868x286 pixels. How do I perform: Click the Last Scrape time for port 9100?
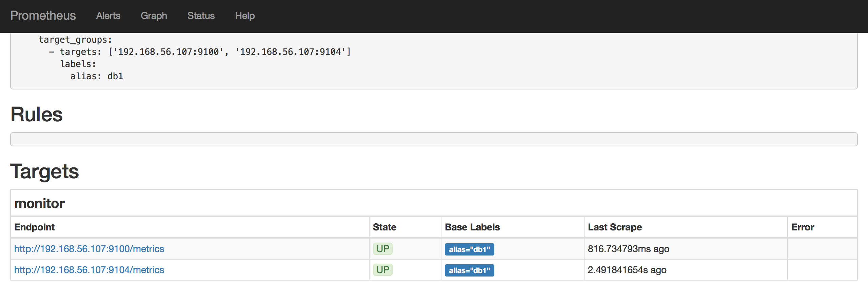point(628,249)
